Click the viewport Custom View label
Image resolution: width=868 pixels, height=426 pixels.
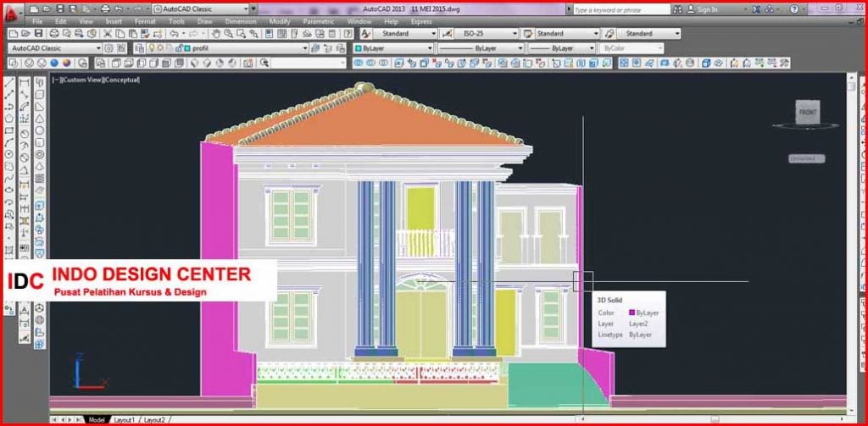[x=81, y=80]
